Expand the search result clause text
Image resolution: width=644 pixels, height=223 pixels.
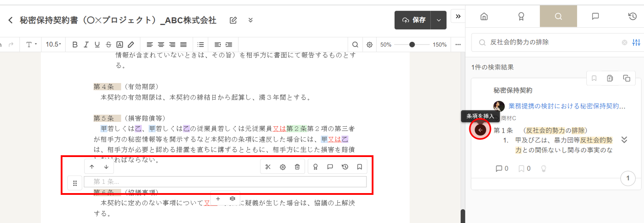[624, 140]
